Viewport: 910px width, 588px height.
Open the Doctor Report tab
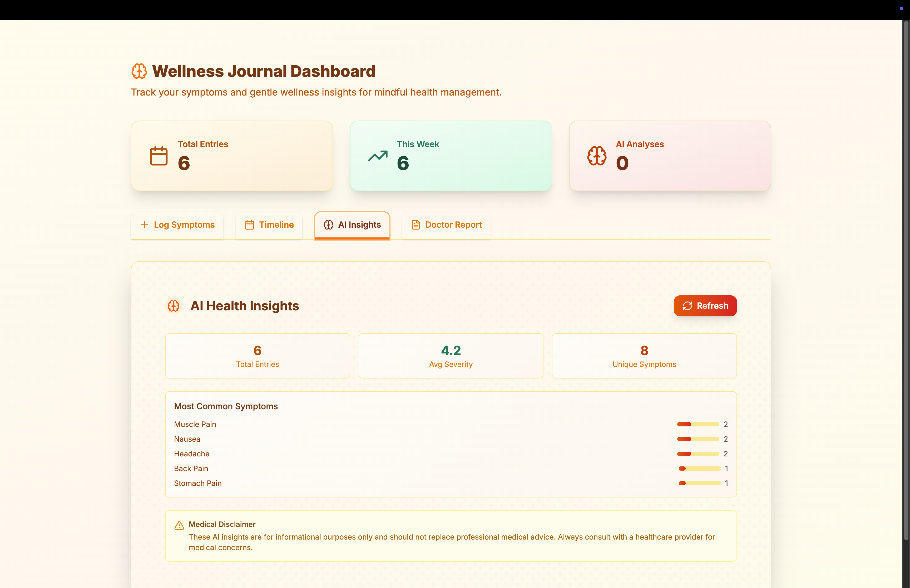446,225
